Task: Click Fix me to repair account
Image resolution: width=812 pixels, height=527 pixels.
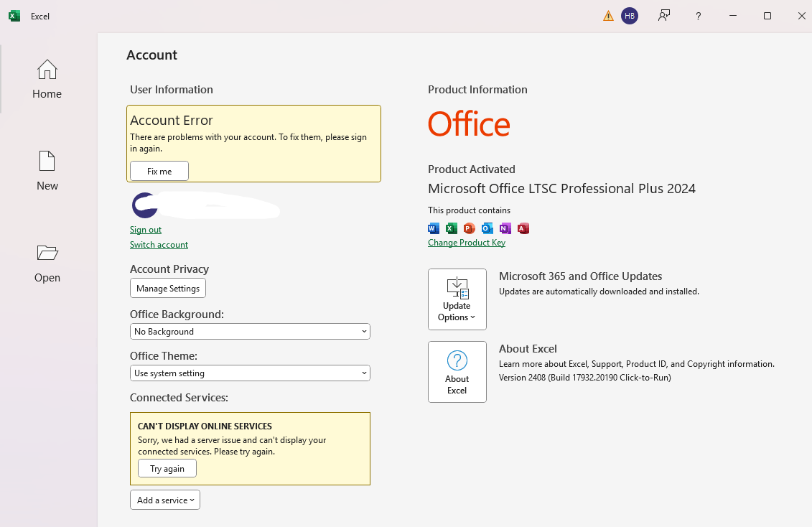Action: (x=159, y=172)
